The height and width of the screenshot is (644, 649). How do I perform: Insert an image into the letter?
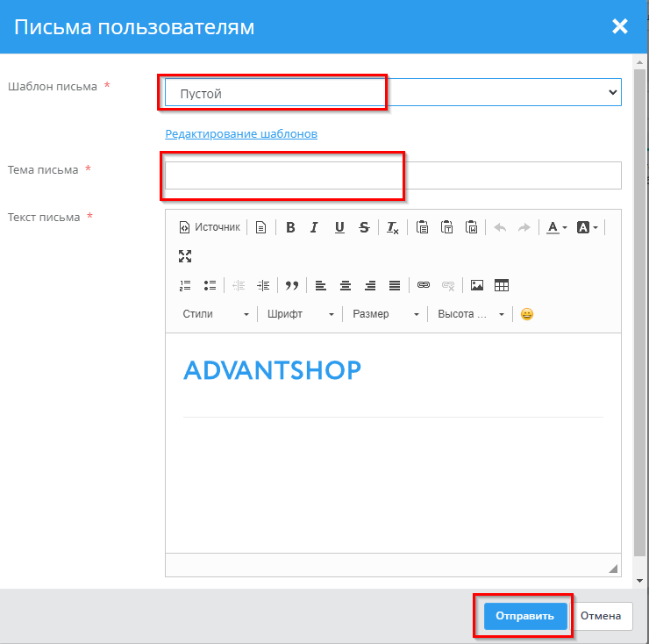477,285
